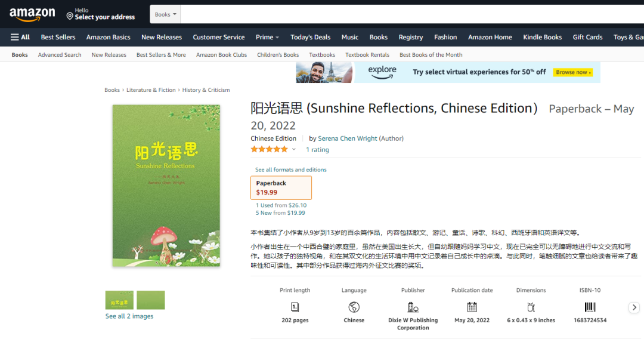Open Best Sellers & More subnav item
This screenshot has height=339, width=644.
coord(161,55)
